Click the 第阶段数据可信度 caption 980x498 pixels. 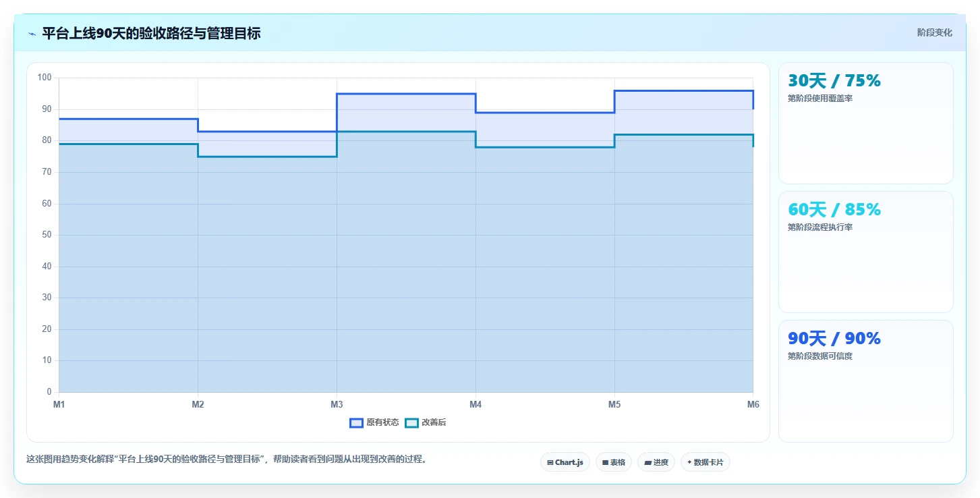click(x=820, y=356)
